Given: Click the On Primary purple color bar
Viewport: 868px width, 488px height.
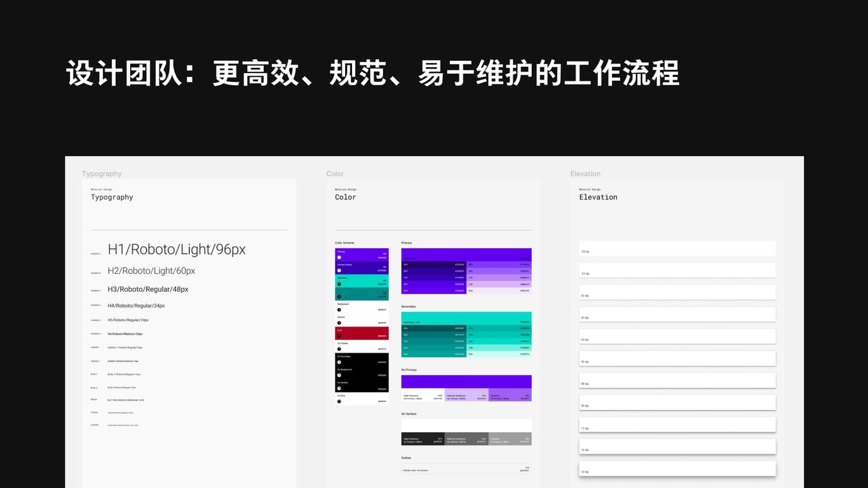Looking at the screenshot, I should [x=466, y=381].
